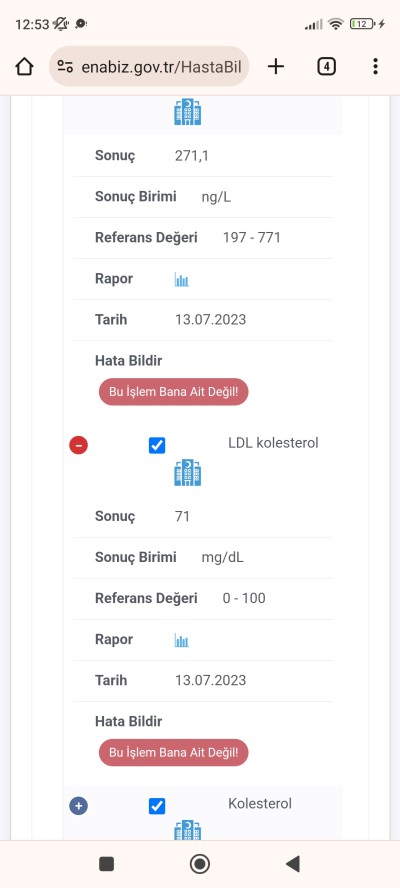Open the Rapor chart icon for the 271,1 result
The height and width of the screenshot is (888, 400).
(181, 280)
